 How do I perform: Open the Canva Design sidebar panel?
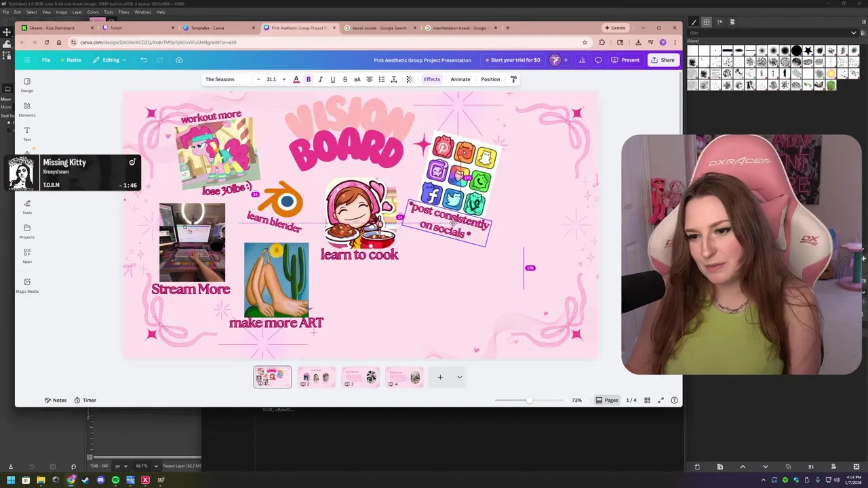(x=27, y=85)
